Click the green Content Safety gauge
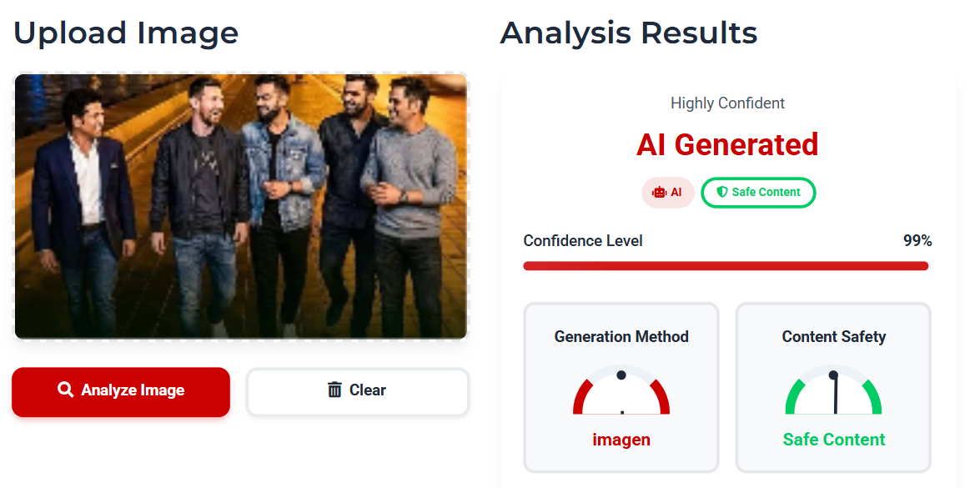The image size is (980, 488). click(833, 392)
